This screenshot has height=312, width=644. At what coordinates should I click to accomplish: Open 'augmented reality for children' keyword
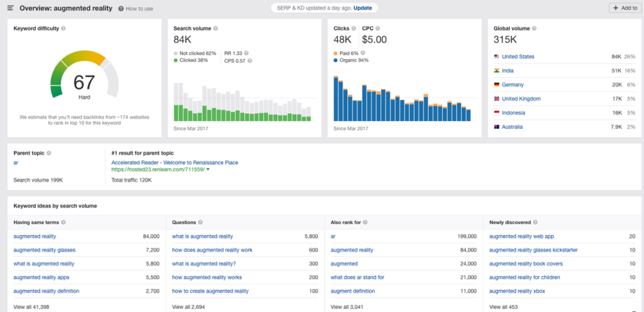point(525,277)
